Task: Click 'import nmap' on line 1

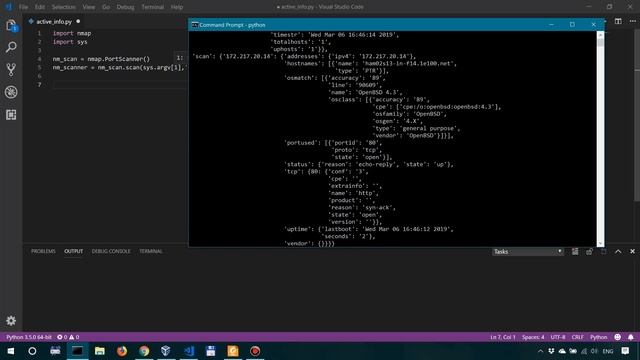Action: 72,33
